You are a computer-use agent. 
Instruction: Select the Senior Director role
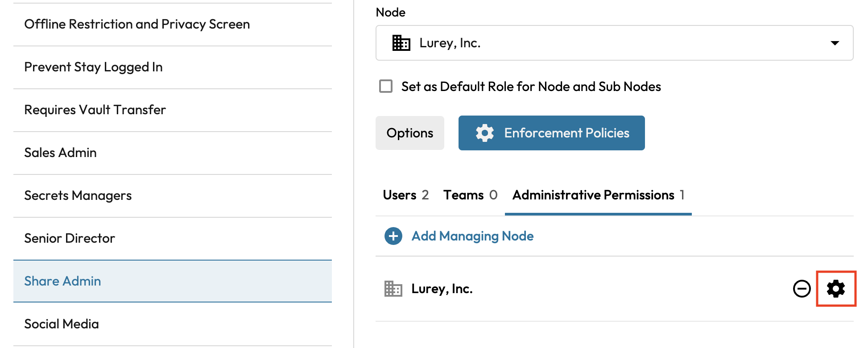point(70,238)
